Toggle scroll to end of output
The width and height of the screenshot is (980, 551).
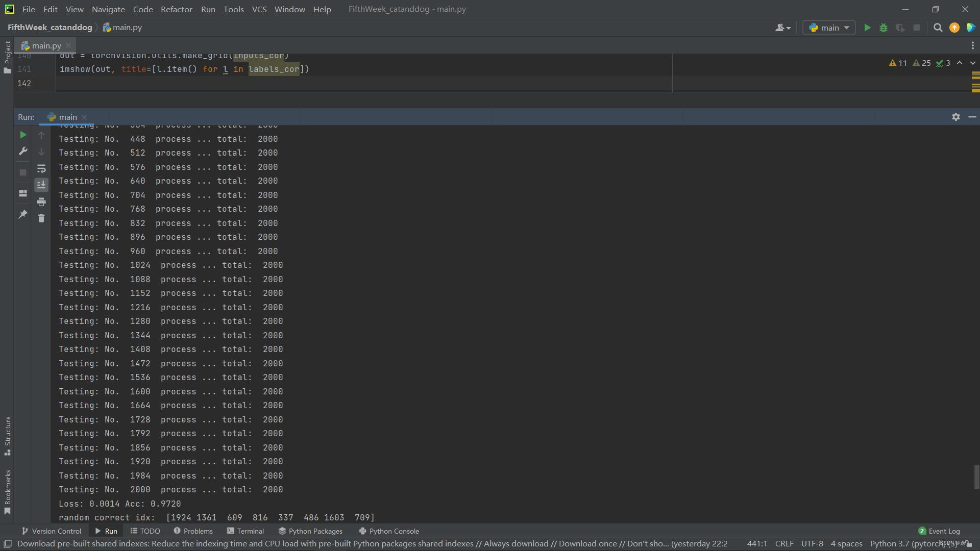click(x=41, y=185)
